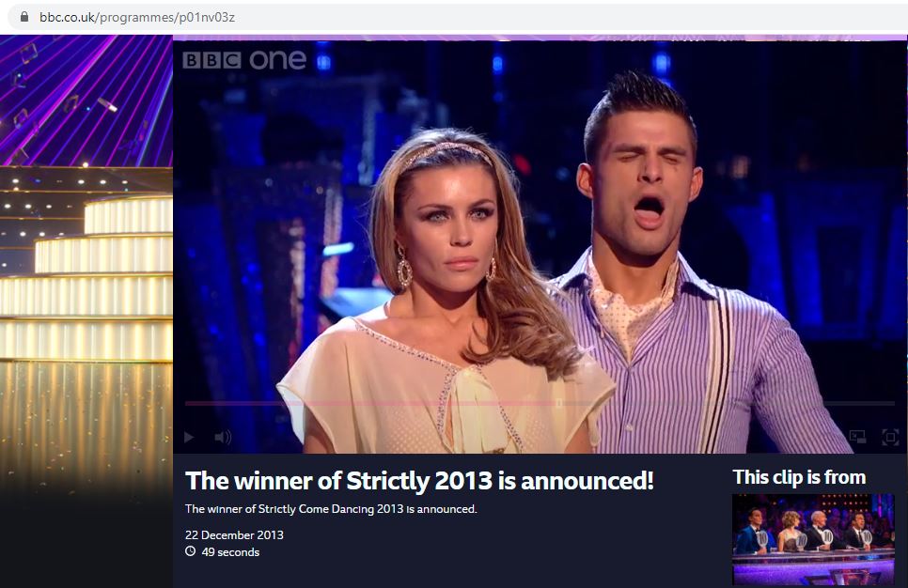Seek to the start of the progress bar
The height and width of the screenshot is (588, 908).
click(x=188, y=403)
